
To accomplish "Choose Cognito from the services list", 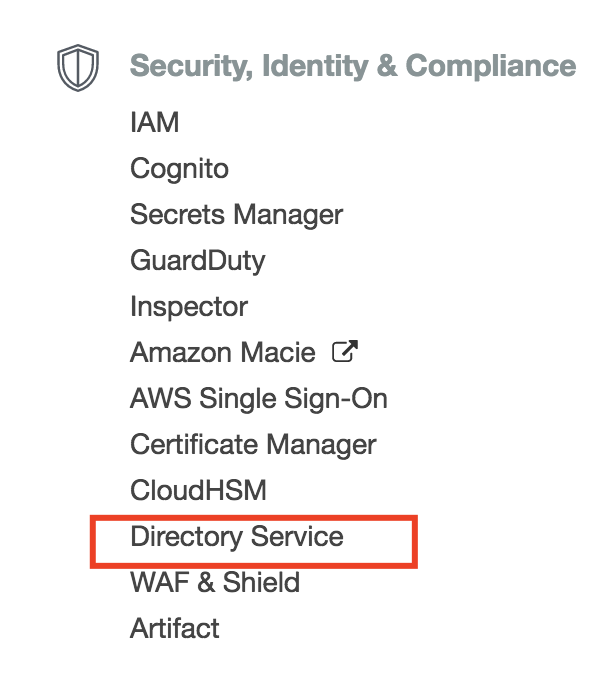I will [x=179, y=169].
